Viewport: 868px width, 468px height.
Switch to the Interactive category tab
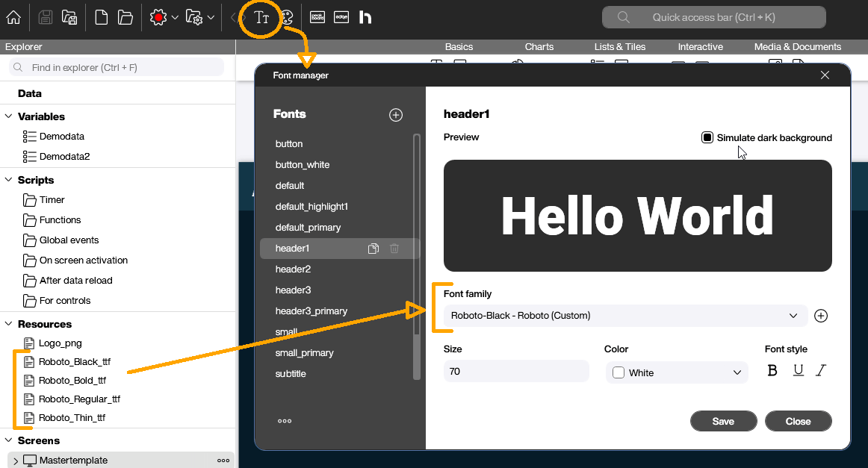(x=699, y=46)
